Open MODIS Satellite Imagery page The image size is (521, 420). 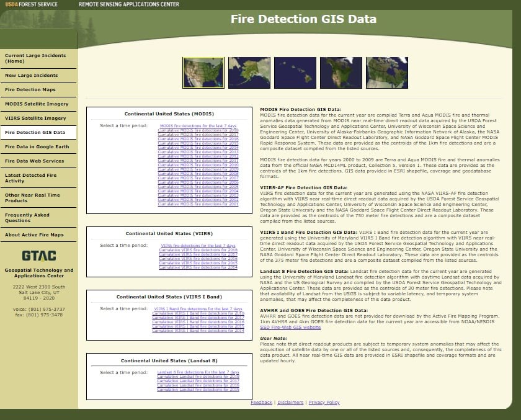[x=38, y=104]
